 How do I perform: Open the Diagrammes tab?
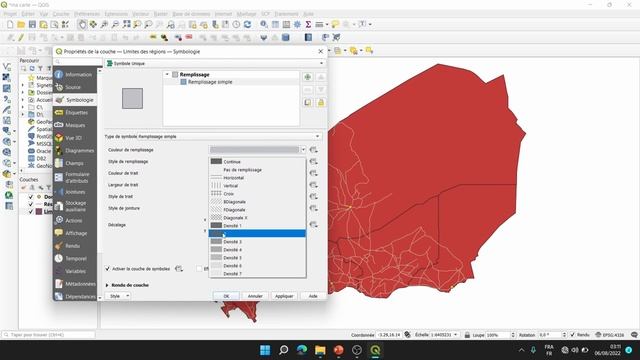tap(75, 150)
